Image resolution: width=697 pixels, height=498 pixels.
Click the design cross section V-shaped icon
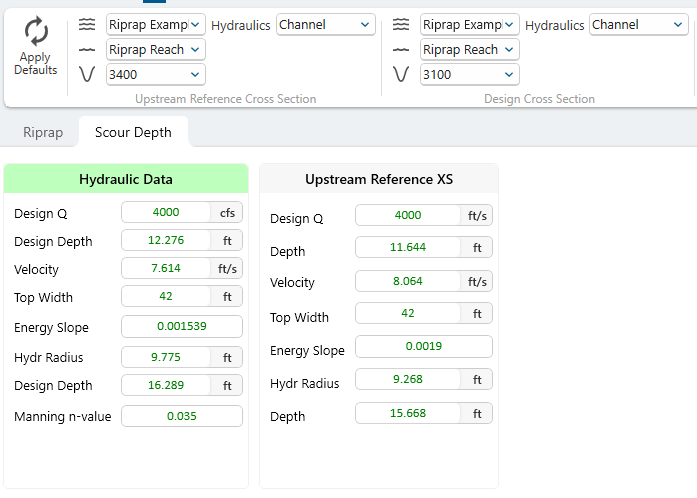click(401, 74)
